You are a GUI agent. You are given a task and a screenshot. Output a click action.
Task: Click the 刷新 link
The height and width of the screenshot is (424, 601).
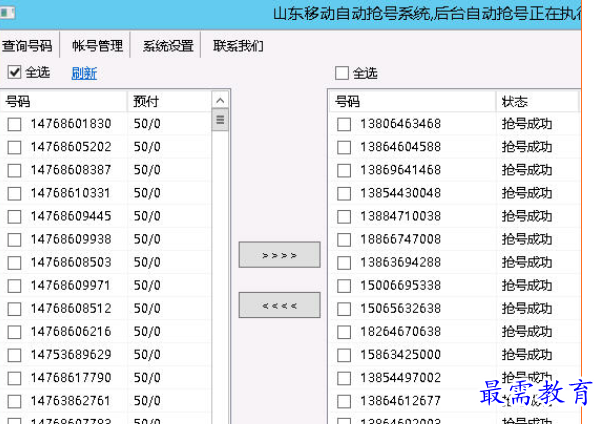click(84, 73)
